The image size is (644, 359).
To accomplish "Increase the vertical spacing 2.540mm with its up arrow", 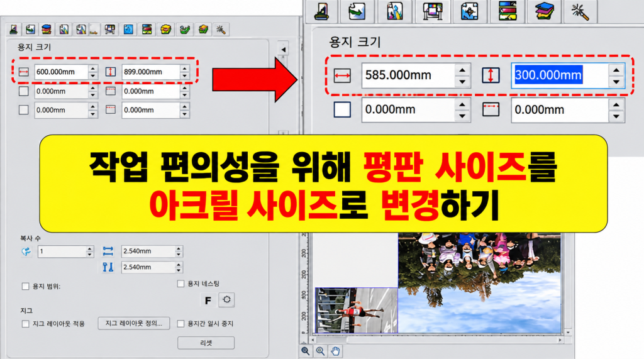I will tap(179, 265).
